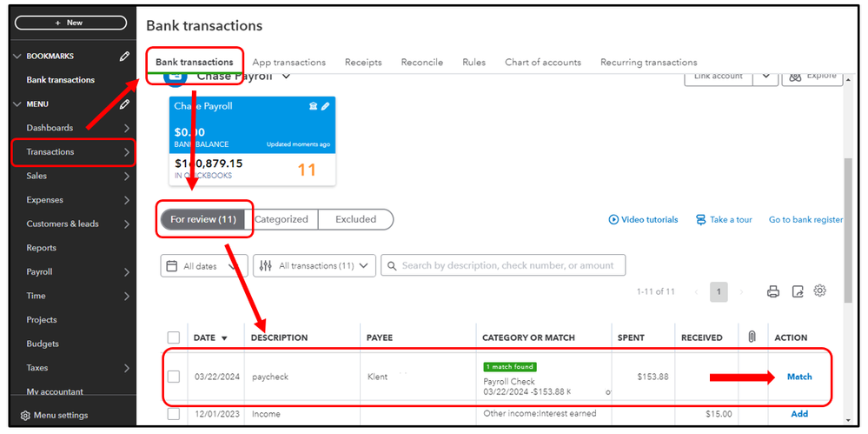The width and height of the screenshot is (868, 434).
Task: Open the Bank transactions bookmark
Action: (60, 80)
